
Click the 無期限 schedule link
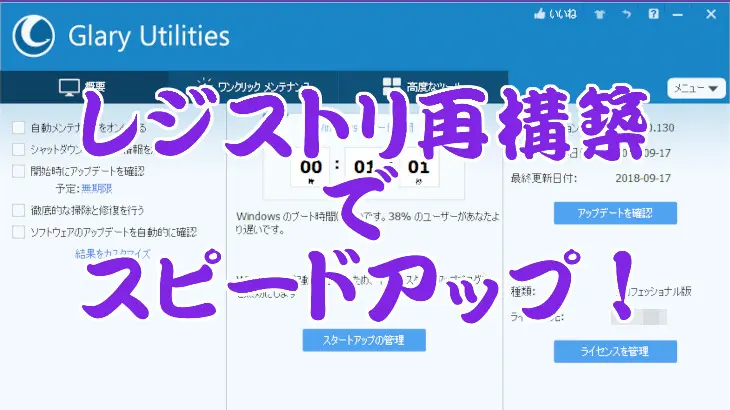[x=97, y=188]
